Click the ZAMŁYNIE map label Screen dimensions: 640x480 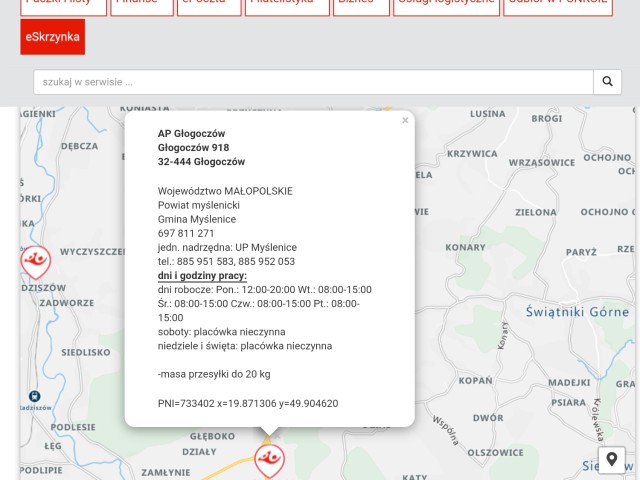166,473
